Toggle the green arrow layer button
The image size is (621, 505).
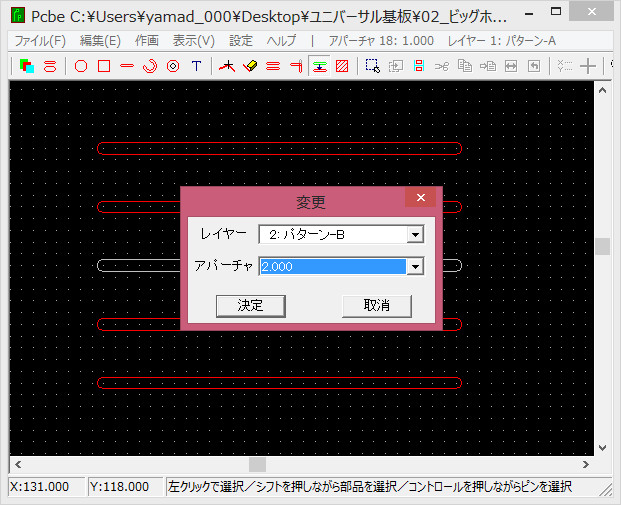[x=319, y=66]
